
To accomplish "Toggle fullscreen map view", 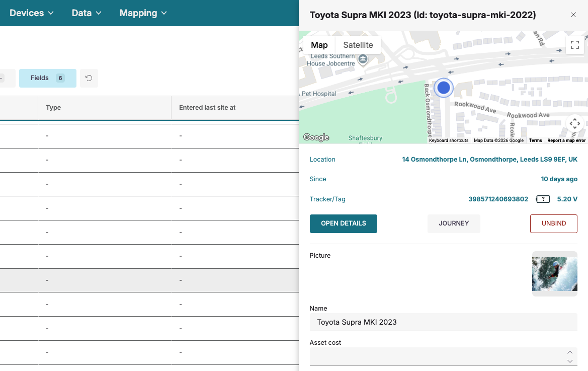I will coord(574,45).
